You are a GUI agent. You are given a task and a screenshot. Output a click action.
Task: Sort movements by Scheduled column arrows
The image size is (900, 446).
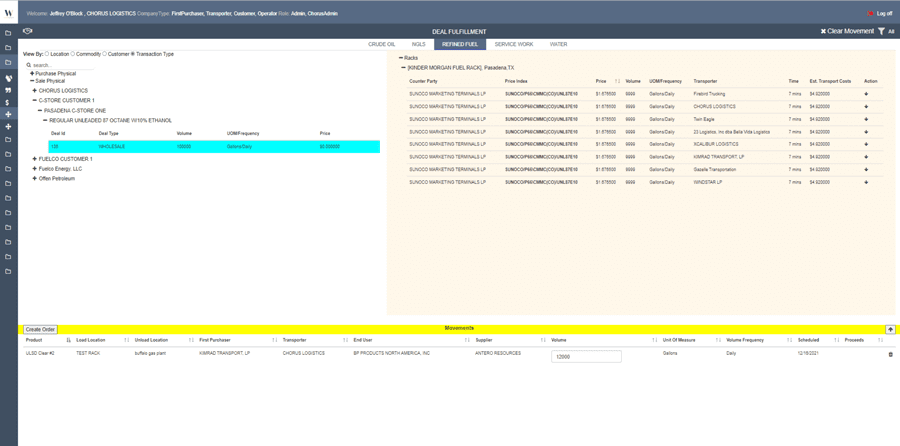(x=837, y=340)
